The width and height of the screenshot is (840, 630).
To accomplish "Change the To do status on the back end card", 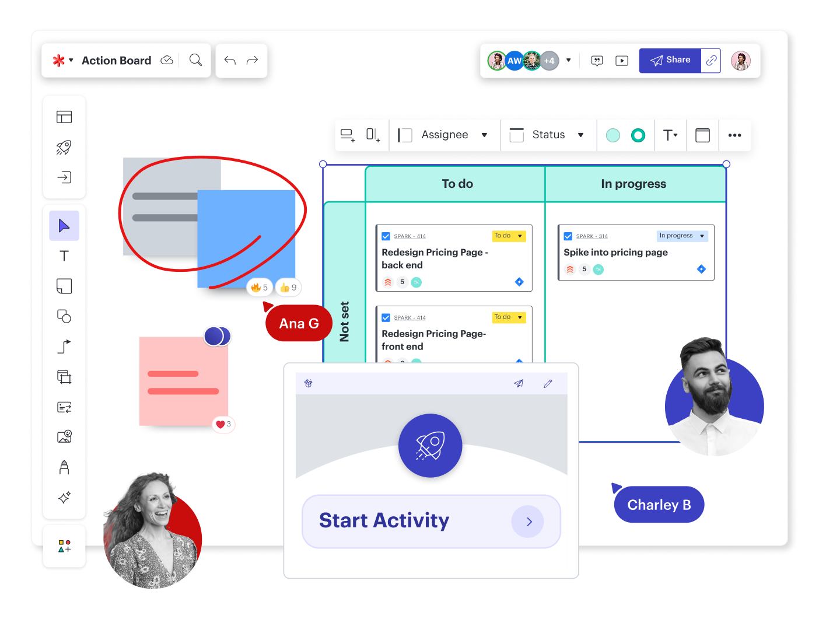I will tap(509, 236).
